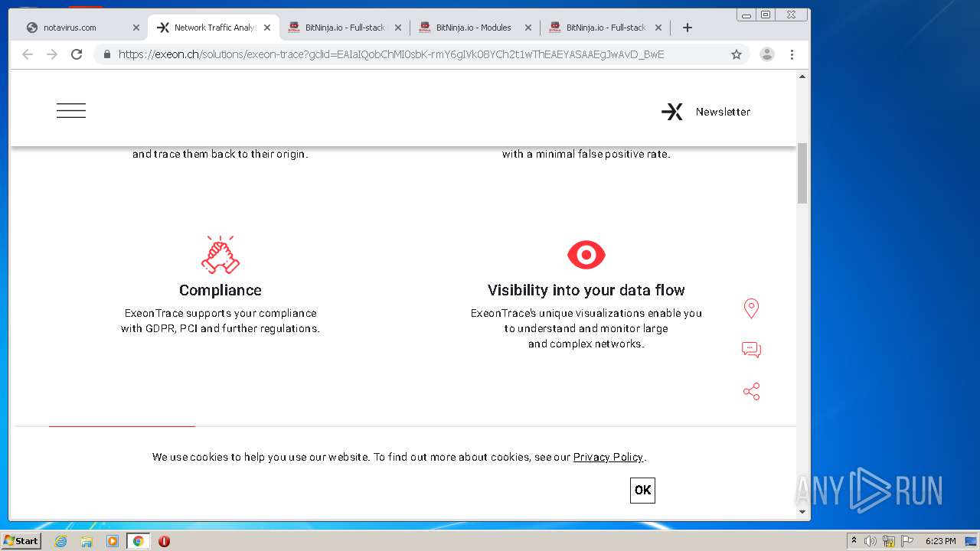This screenshot has height=551, width=980.
Task: Select the Chrome taskbar button
Action: 139,541
